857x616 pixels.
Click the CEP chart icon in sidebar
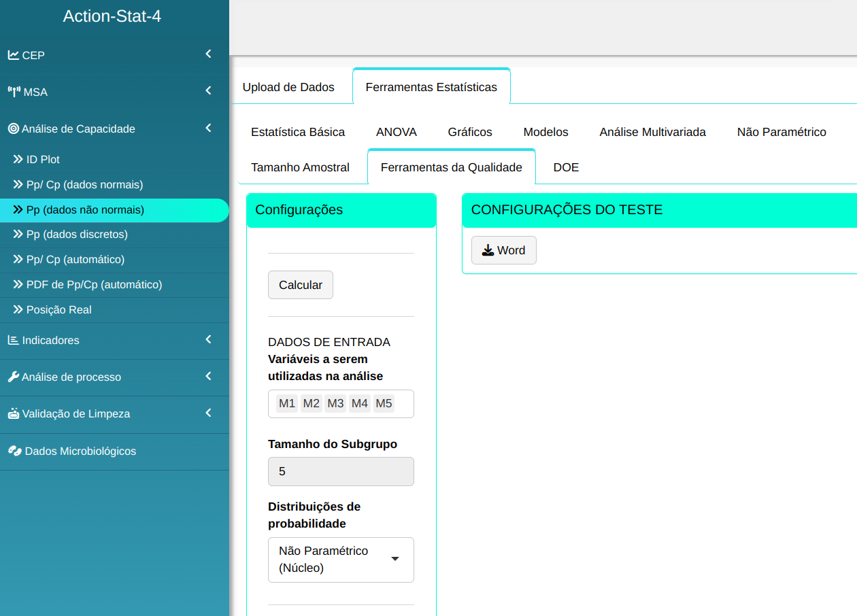(14, 55)
